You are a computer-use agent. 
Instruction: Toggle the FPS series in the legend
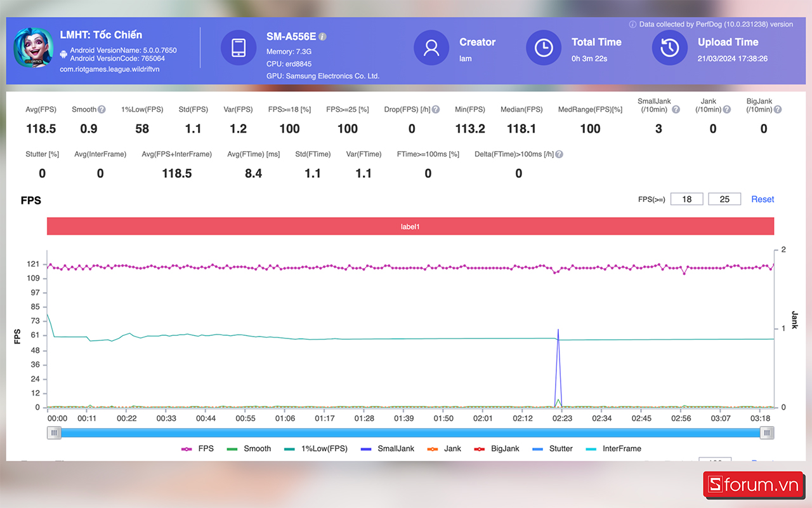[x=197, y=448]
